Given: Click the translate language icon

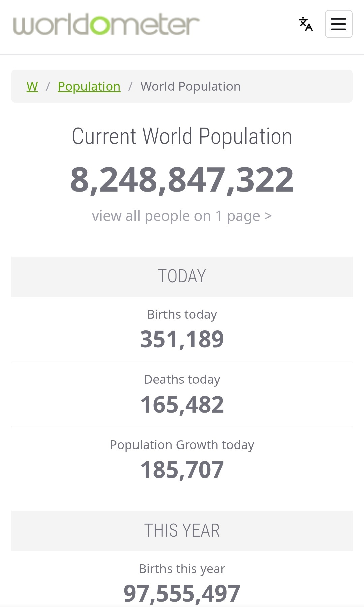Looking at the screenshot, I should tap(306, 24).
